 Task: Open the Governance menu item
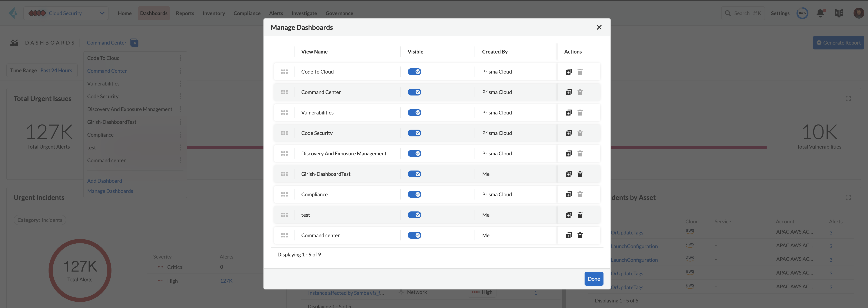point(339,13)
